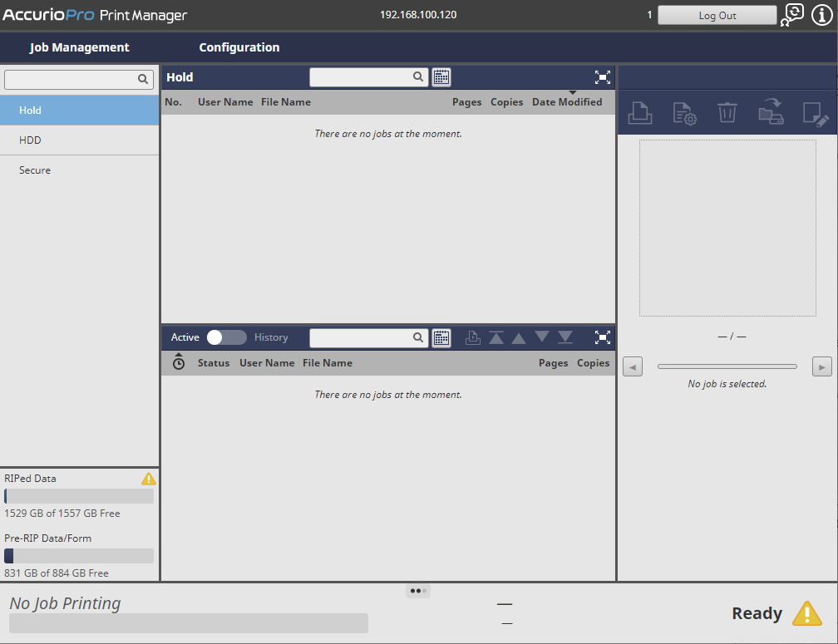Sort Hold list by File Name
Viewport: 838px width, 644px height.
[x=286, y=102]
